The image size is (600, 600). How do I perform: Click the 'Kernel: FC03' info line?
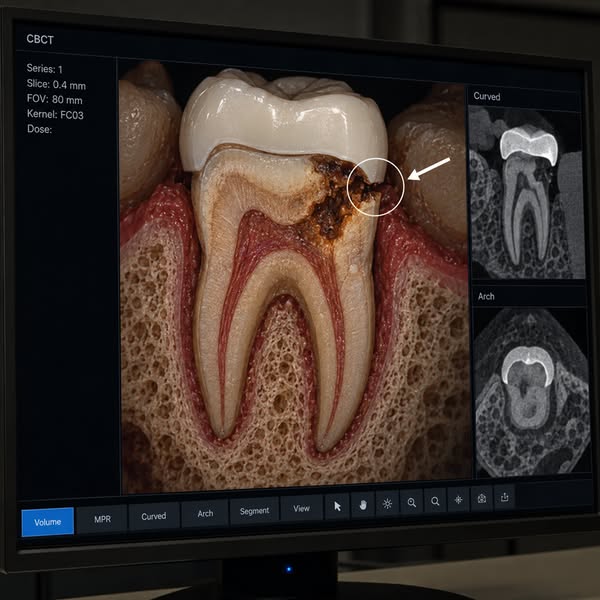pos(55,114)
